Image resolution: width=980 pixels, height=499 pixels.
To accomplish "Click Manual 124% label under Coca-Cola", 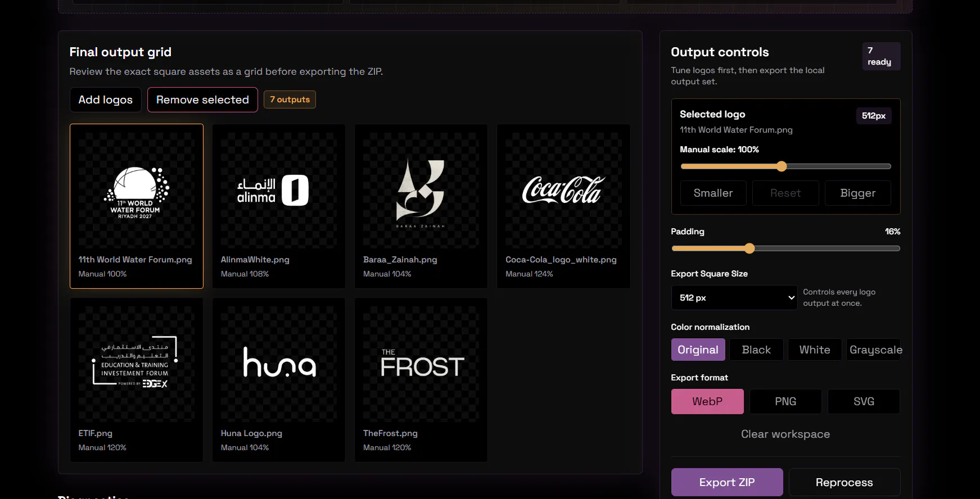I will [529, 274].
